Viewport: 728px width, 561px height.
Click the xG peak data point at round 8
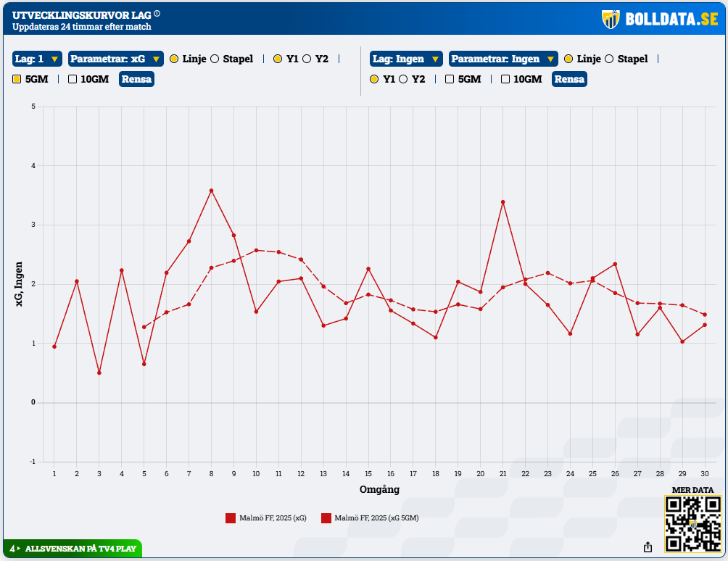point(211,191)
